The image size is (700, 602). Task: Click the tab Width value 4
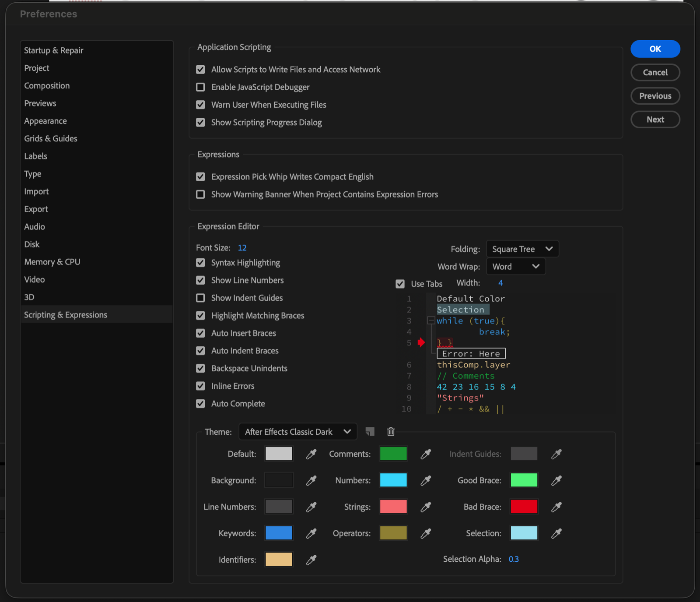[500, 283]
